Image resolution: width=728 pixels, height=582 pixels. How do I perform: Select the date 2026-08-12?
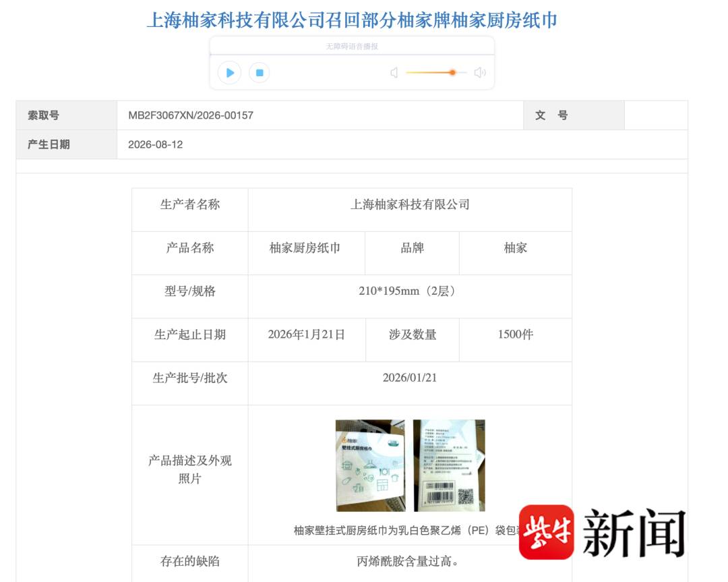156,144
